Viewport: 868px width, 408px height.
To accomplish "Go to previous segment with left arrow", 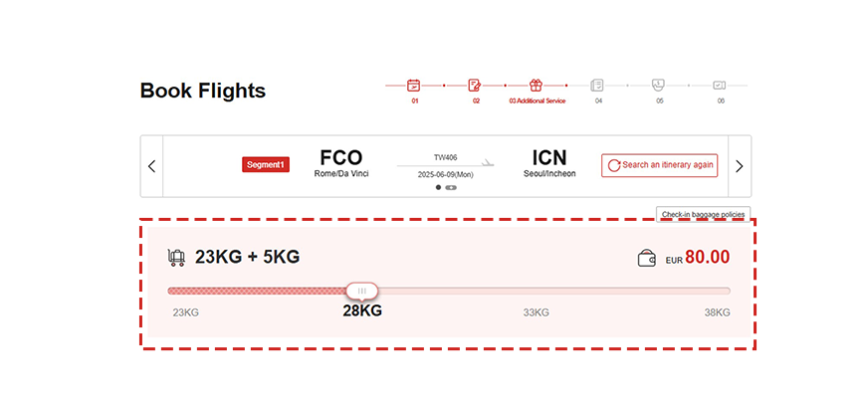I will click(151, 166).
